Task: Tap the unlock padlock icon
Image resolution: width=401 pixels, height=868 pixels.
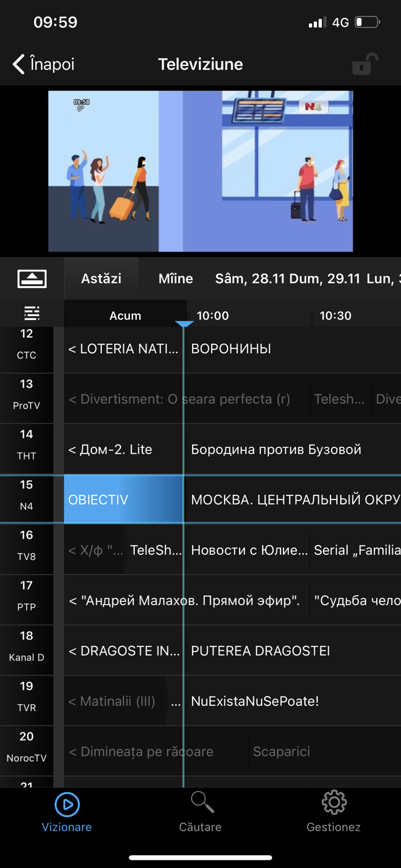Action: pyautogui.click(x=365, y=64)
